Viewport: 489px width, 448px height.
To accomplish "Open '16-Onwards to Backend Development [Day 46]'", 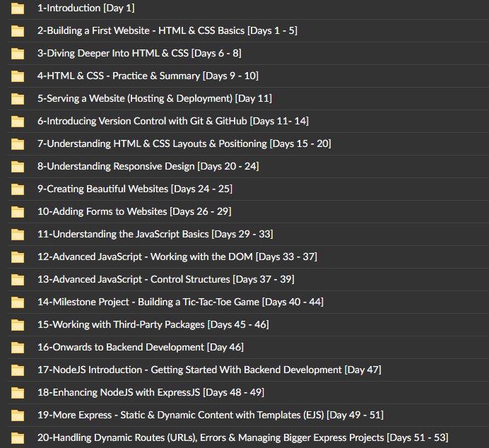I will coord(141,347).
